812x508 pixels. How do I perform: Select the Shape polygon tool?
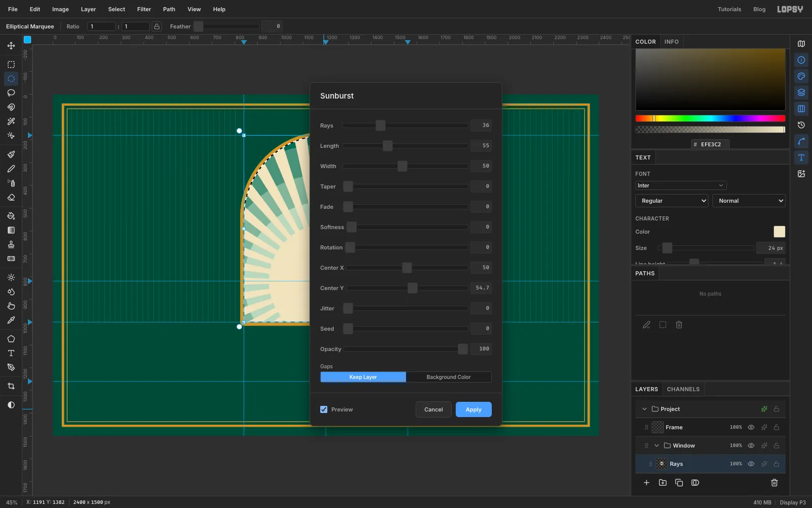tap(11, 339)
